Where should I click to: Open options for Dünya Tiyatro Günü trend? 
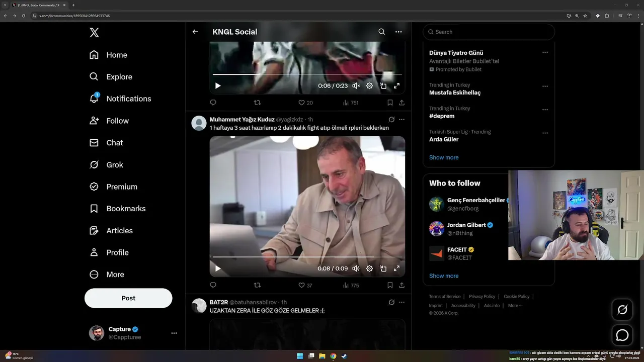(545, 52)
